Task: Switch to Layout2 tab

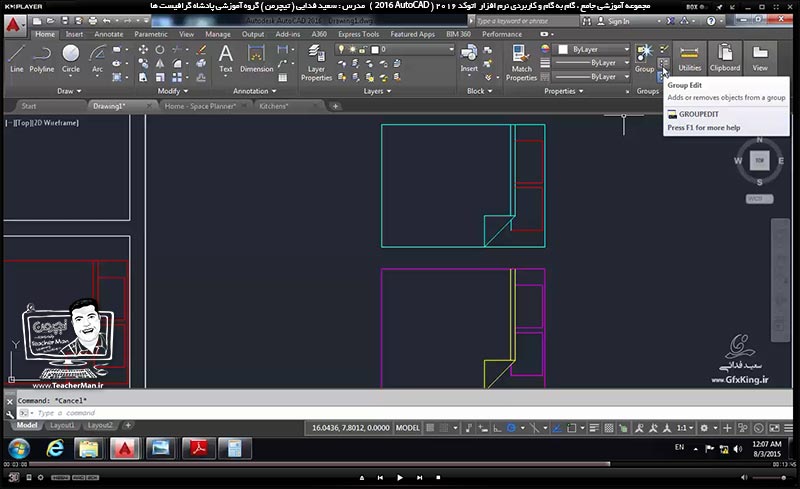Action: point(99,425)
